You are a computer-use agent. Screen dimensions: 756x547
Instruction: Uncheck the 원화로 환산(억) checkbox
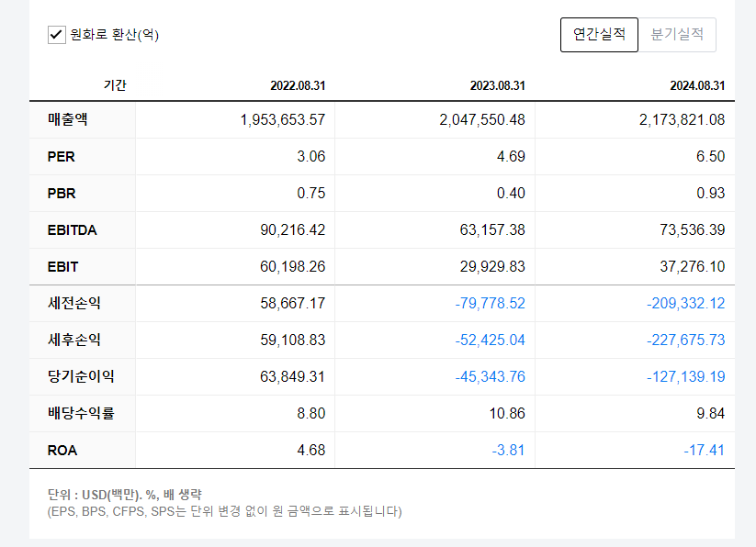56,35
